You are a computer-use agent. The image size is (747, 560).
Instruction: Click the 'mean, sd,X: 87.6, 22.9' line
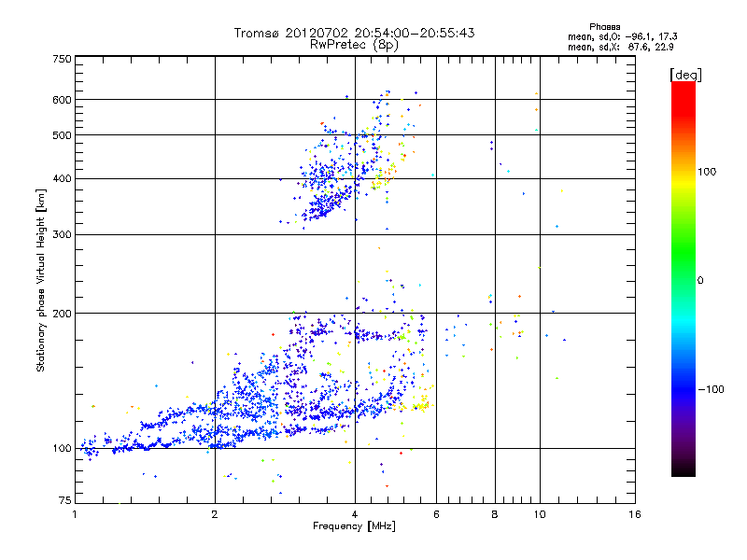(620, 48)
